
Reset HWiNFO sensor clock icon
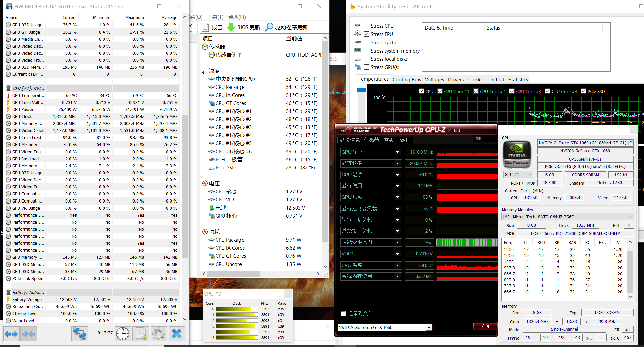pos(123,334)
